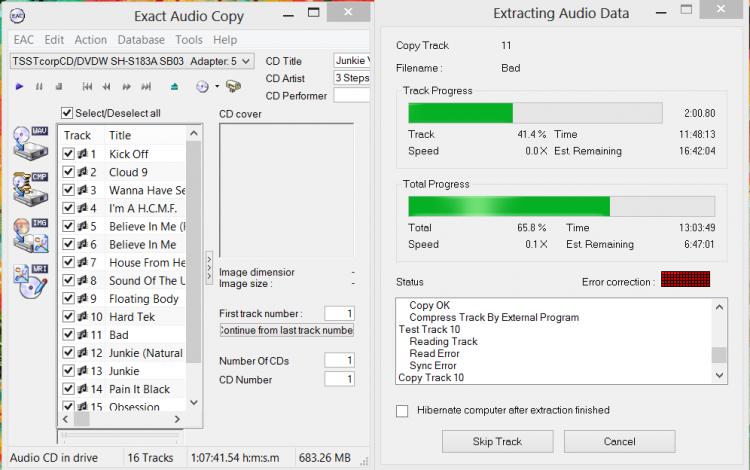Click the CD Title input field
Viewport: 750px width, 470px height.
352,61
